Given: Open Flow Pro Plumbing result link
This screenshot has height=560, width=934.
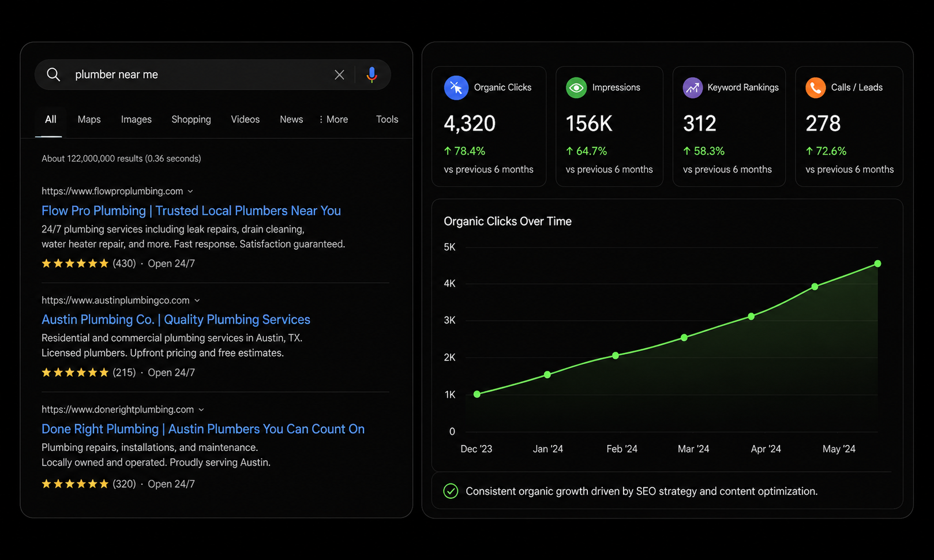Looking at the screenshot, I should click(x=191, y=211).
